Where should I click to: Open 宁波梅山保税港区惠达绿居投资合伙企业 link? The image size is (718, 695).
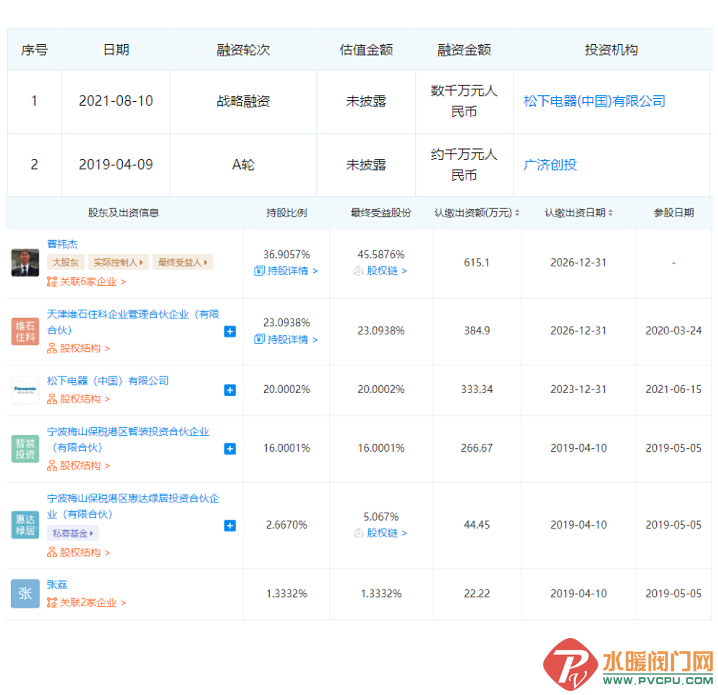point(133,506)
